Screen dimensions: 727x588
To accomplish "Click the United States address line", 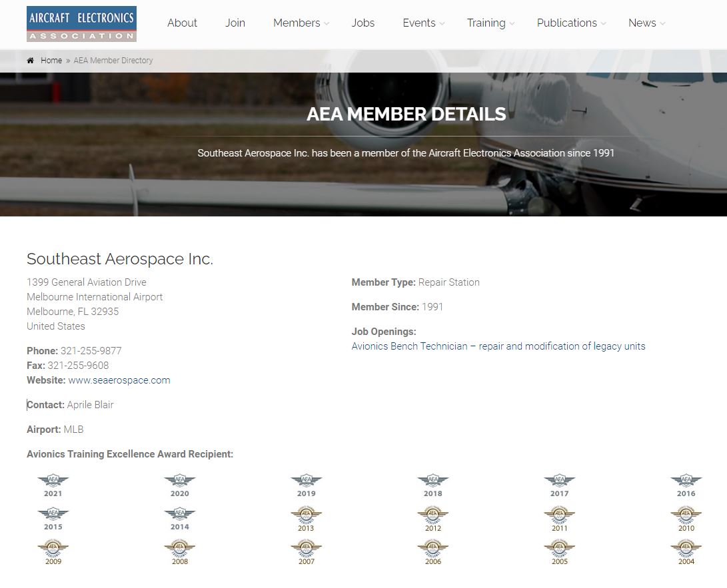I will (55, 326).
